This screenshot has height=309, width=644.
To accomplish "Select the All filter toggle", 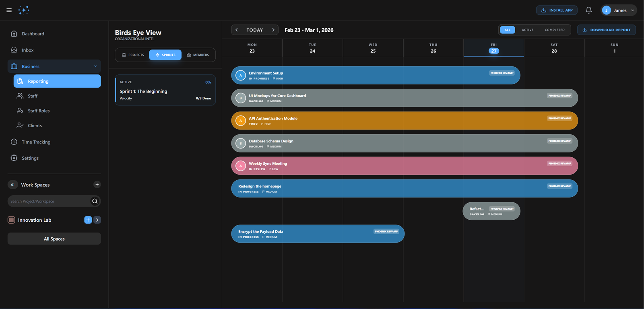I will point(507,30).
